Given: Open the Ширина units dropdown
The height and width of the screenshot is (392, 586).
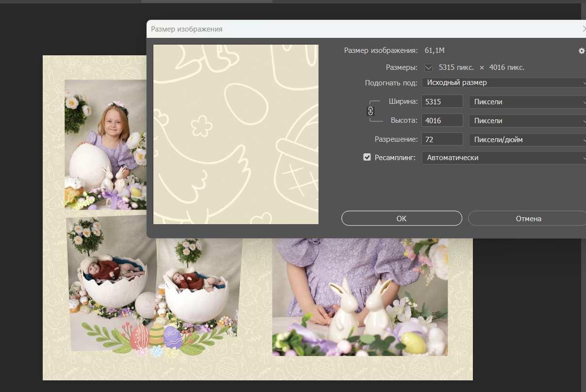Looking at the screenshot, I should tap(527, 102).
